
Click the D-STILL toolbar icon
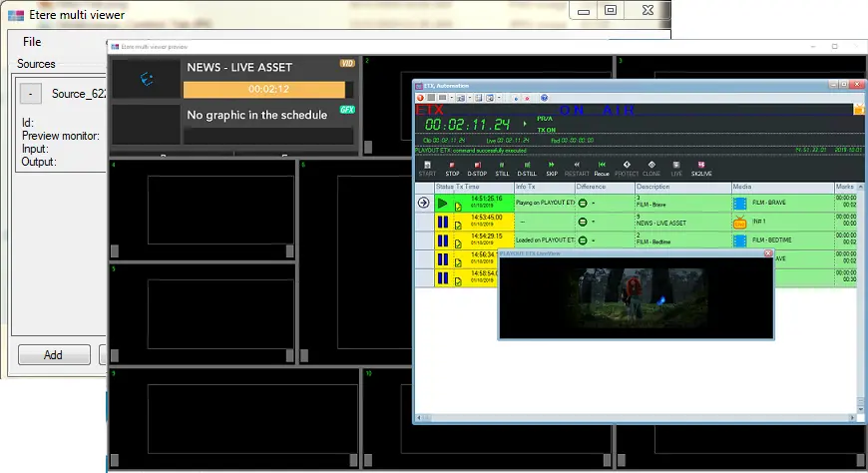click(526, 167)
